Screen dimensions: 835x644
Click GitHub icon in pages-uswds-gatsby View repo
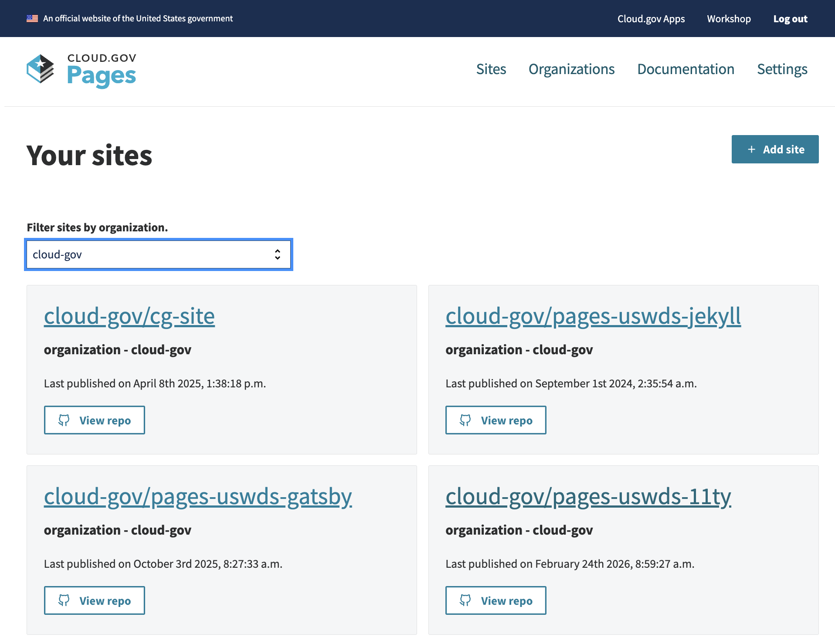(x=64, y=600)
